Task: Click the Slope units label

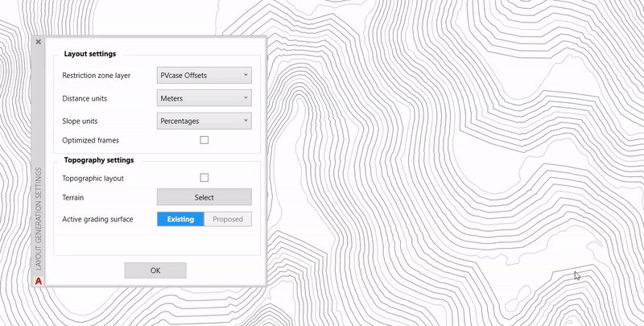Action: click(80, 122)
